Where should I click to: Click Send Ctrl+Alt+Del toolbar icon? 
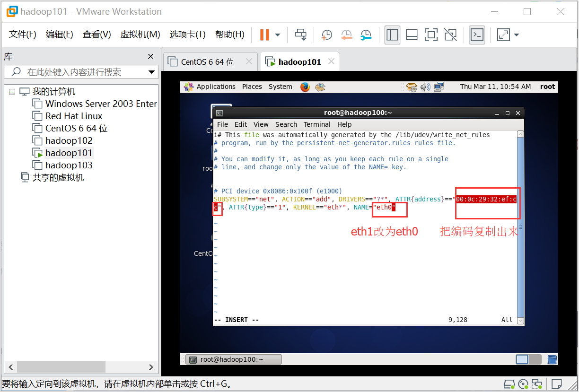tap(300, 35)
